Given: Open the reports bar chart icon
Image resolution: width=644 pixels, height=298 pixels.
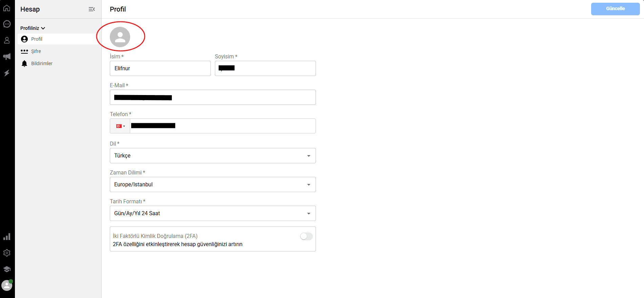Looking at the screenshot, I should [7, 237].
